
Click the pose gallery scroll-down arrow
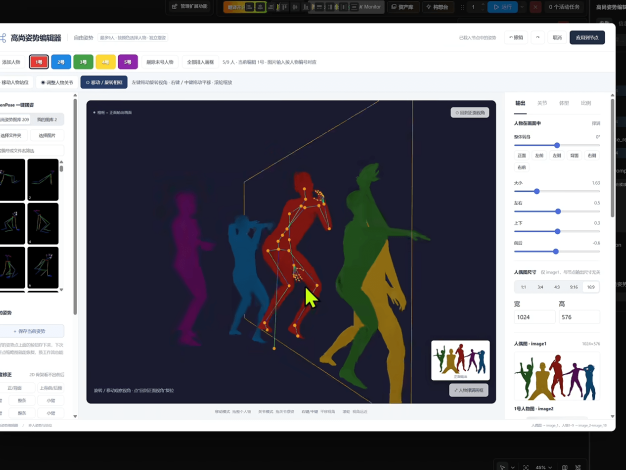click(x=61, y=290)
